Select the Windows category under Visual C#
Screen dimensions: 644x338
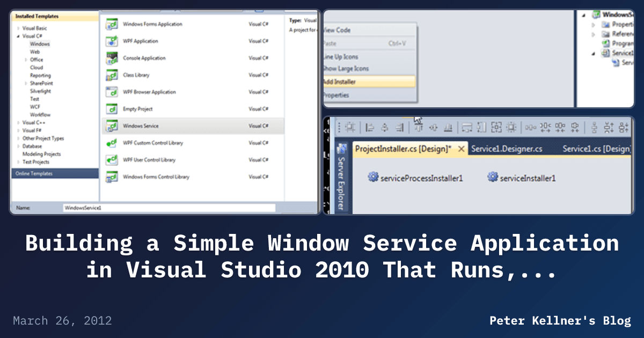(40, 44)
